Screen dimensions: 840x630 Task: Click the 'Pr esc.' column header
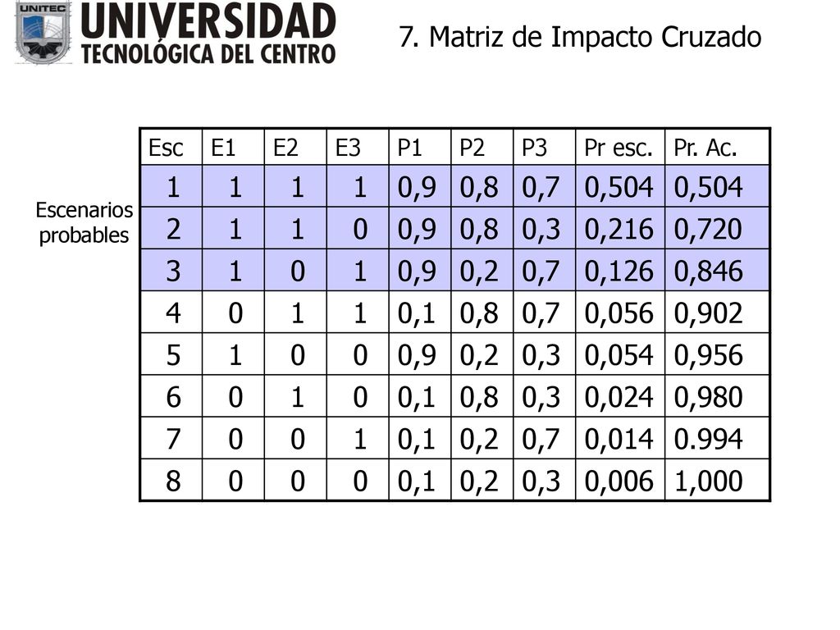620,148
